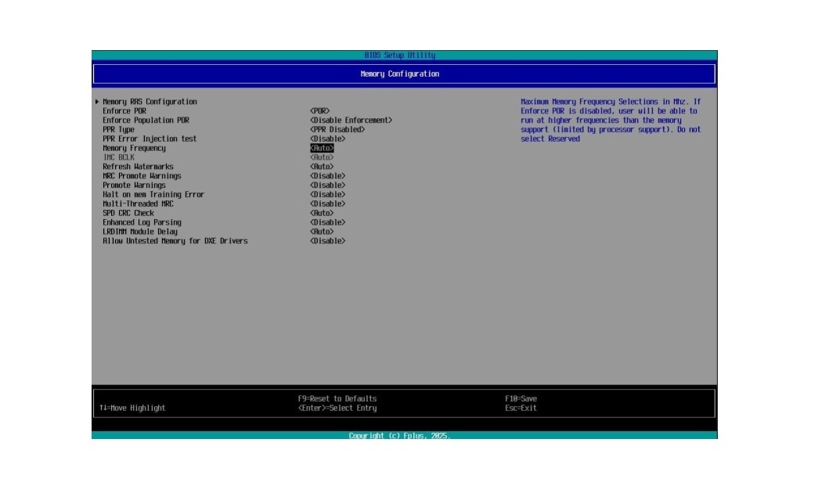Screen dimensions: 829x504
Task: Select the highlighted Memory Frequency Auto value
Action: point(322,148)
